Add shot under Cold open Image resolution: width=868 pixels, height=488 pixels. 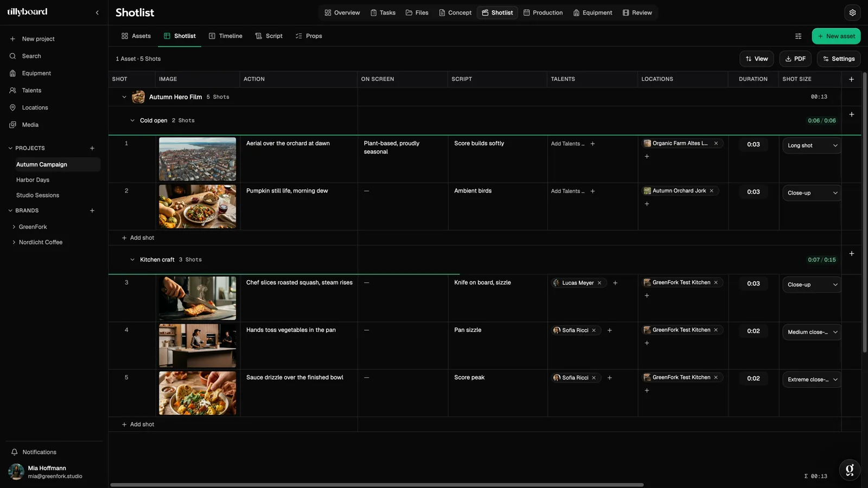(x=138, y=238)
